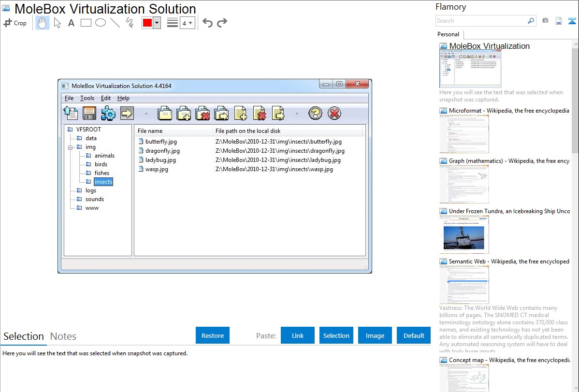Redo the last annotation

click(x=222, y=23)
